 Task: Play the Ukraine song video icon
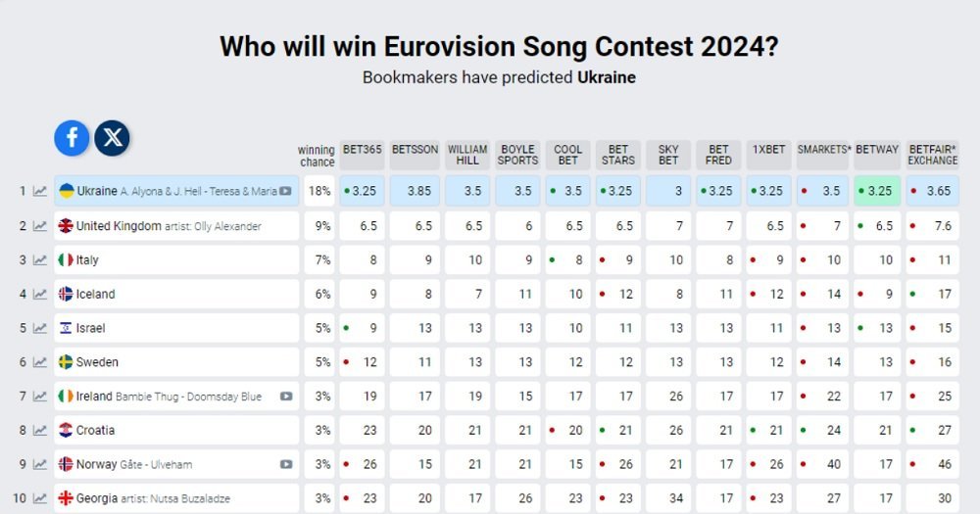coord(285,191)
